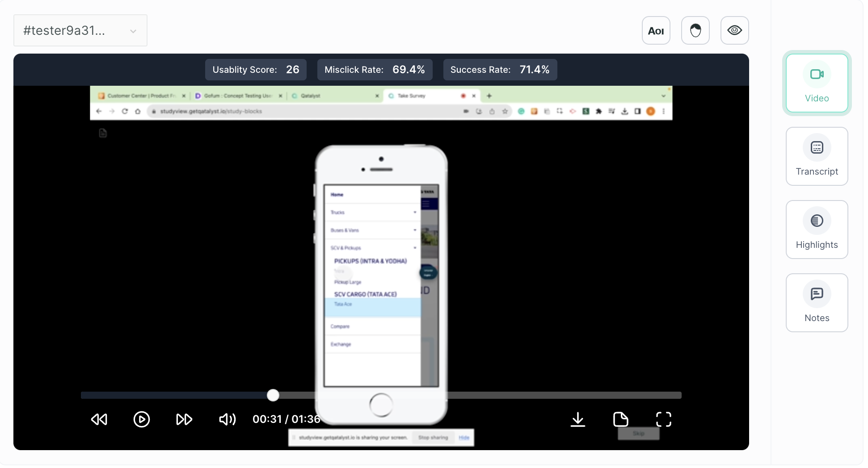Mute the video volume
Screen dimensions: 868x468
(227, 419)
